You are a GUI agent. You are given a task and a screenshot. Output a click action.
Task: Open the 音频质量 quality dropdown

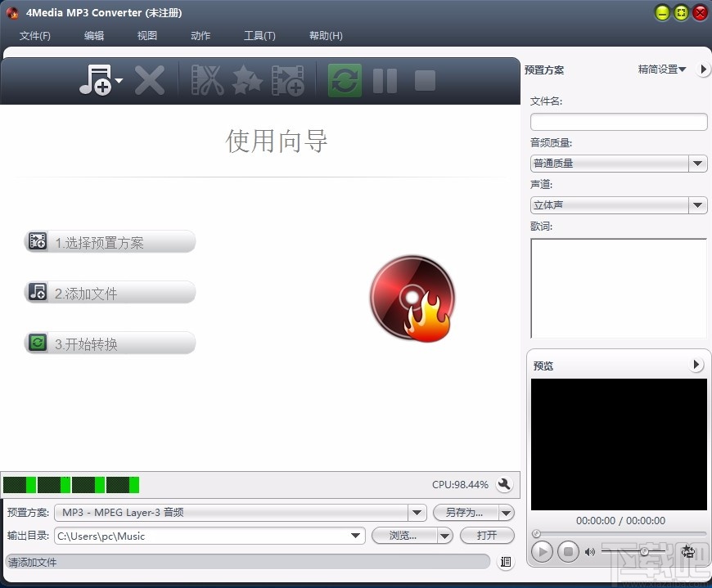(698, 163)
